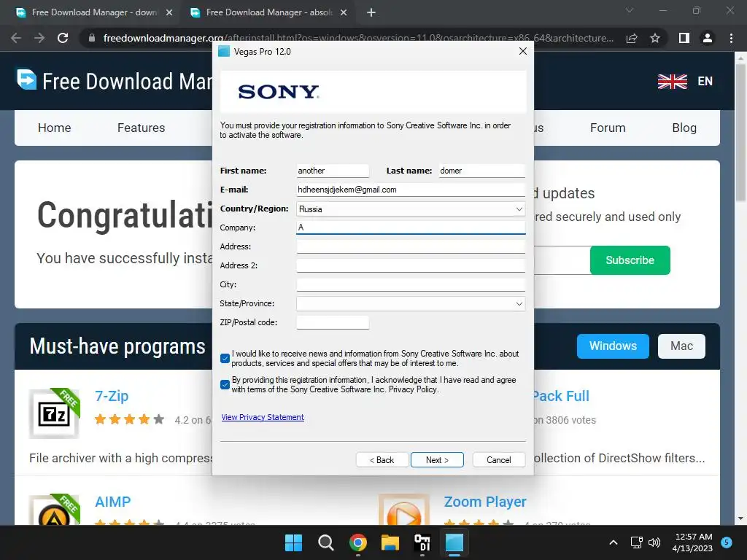Click the green Subscribe button
This screenshot has height=560, width=747.
click(x=630, y=260)
